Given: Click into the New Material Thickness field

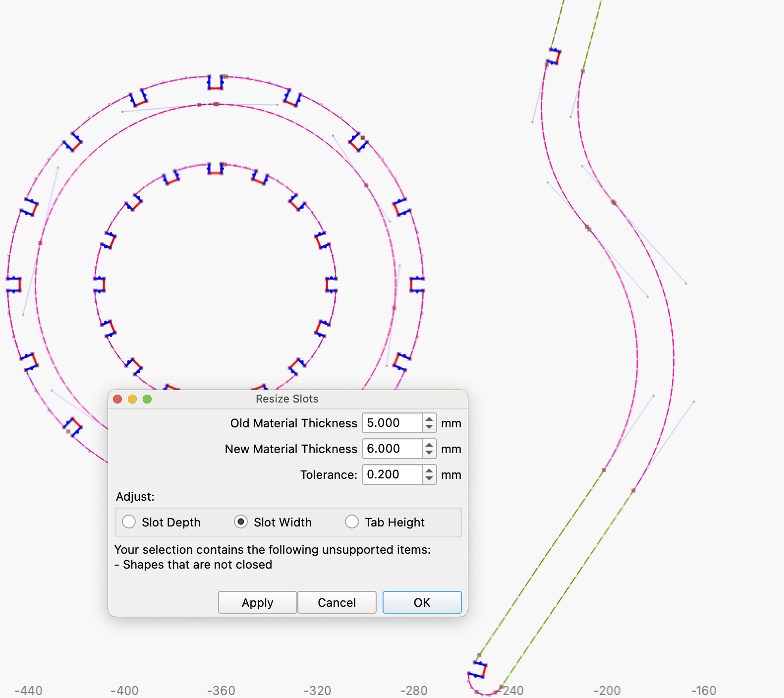Looking at the screenshot, I should click(x=392, y=449).
